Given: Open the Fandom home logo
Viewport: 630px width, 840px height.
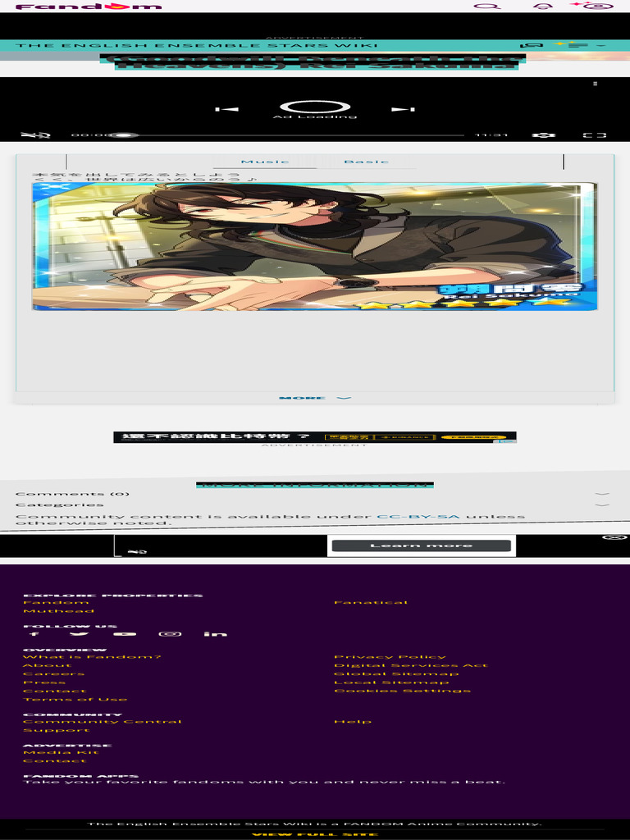Looking at the screenshot, I should pos(89,7).
